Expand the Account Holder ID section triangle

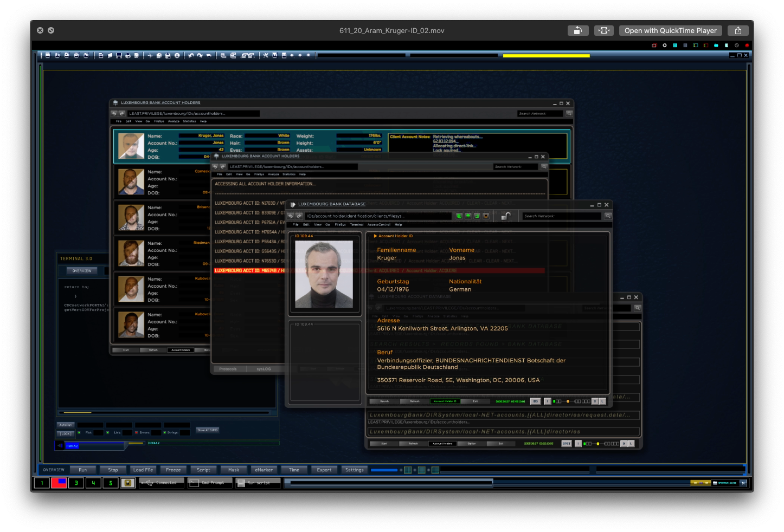pos(375,236)
